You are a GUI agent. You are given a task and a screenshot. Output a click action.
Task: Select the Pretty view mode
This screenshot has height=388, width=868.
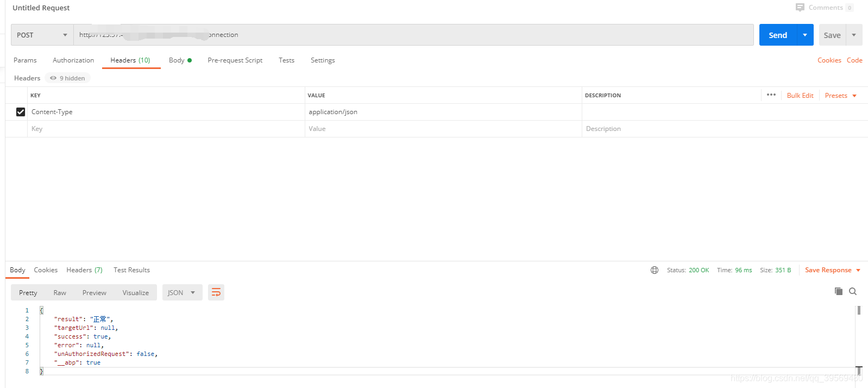coord(28,292)
